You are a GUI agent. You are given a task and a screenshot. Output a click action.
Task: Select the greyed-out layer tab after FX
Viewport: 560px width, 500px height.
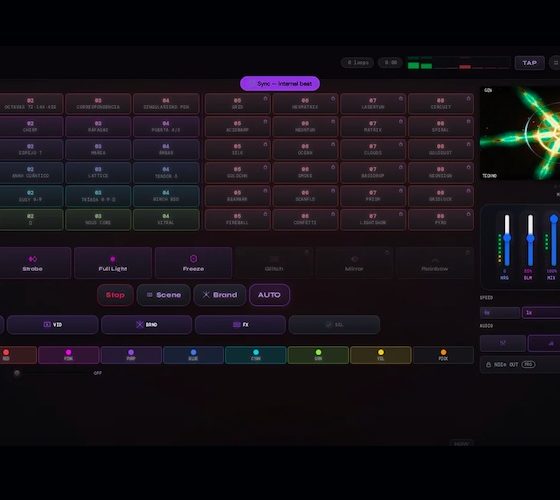(x=334, y=325)
